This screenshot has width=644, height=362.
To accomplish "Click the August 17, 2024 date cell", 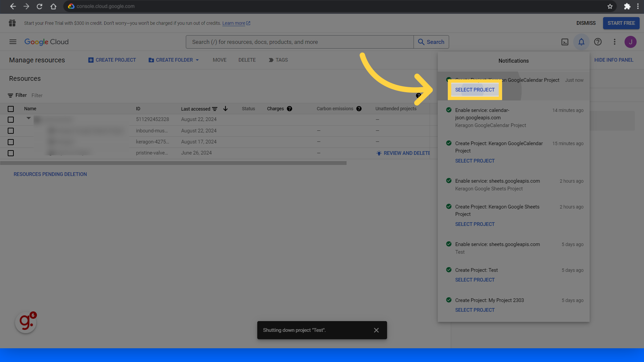I will pos(199,142).
